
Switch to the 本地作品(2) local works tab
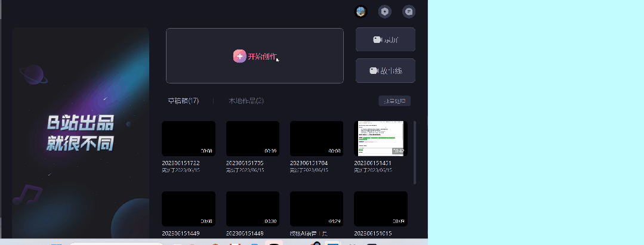point(246,101)
